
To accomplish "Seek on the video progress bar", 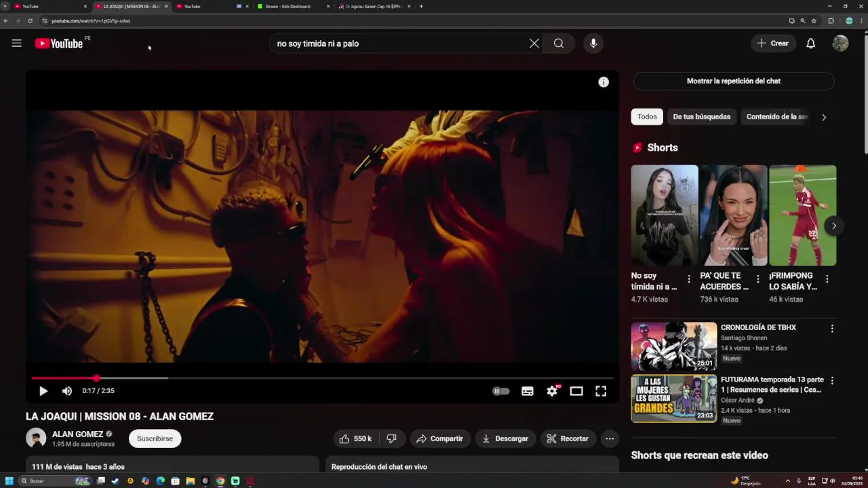I will tap(322, 378).
